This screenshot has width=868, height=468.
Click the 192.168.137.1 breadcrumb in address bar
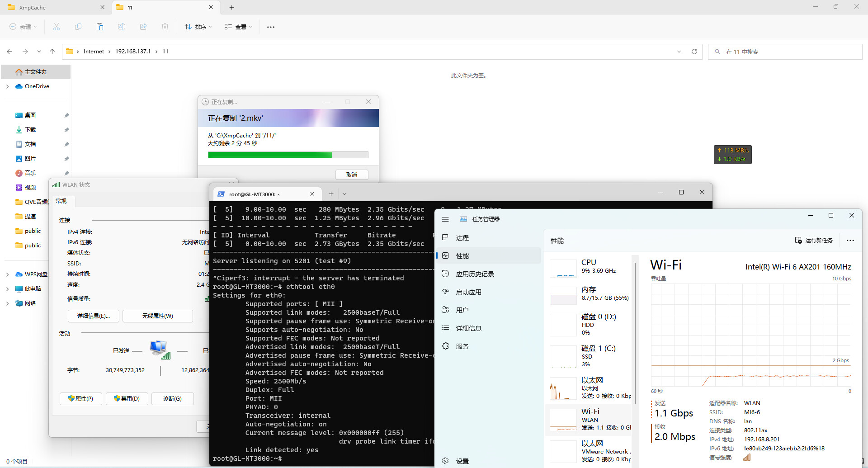pos(133,52)
